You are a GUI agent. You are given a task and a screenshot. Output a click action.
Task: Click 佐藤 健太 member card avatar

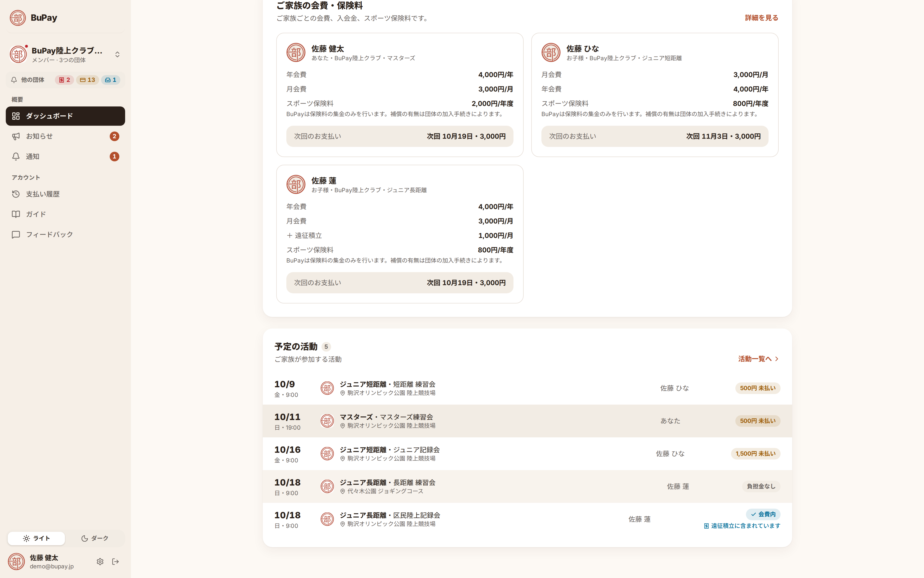(x=296, y=52)
